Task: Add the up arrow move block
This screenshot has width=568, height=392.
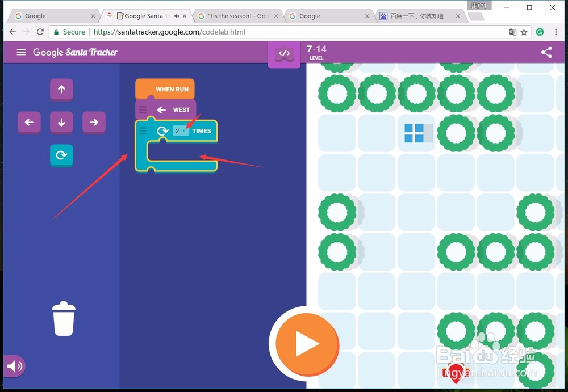Action: coord(61,90)
